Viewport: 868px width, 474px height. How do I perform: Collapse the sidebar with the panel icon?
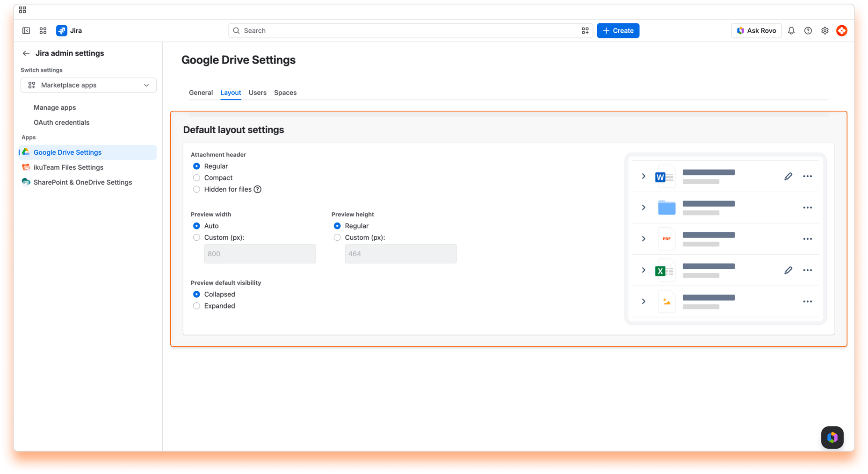click(x=26, y=31)
